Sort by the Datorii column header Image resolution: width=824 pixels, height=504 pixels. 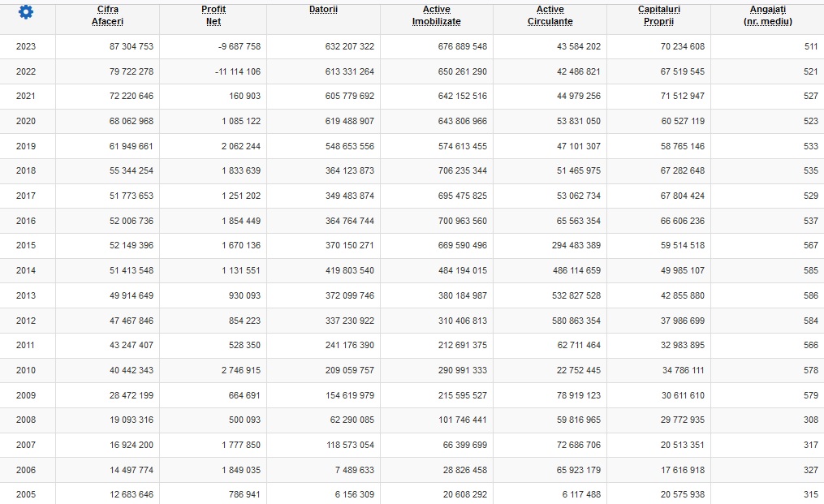coord(323,10)
